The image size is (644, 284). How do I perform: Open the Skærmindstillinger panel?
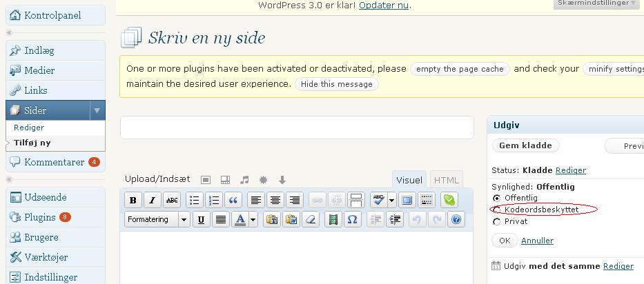[x=596, y=3]
